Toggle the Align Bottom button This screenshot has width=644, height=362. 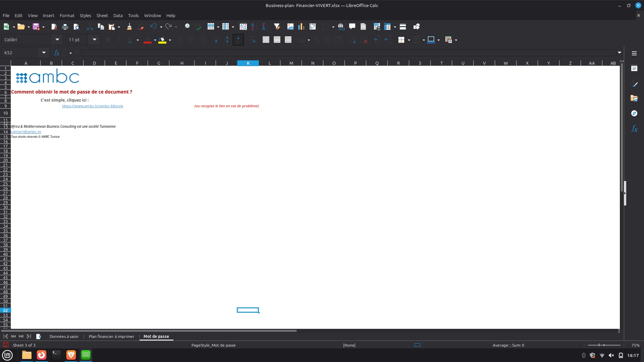click(x=238, y=40)
